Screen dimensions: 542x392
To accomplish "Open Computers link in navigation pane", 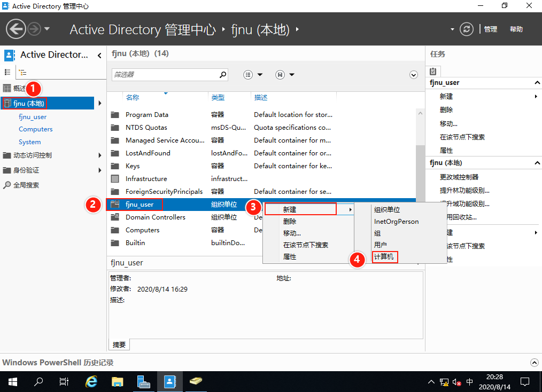I will (36, 129).
